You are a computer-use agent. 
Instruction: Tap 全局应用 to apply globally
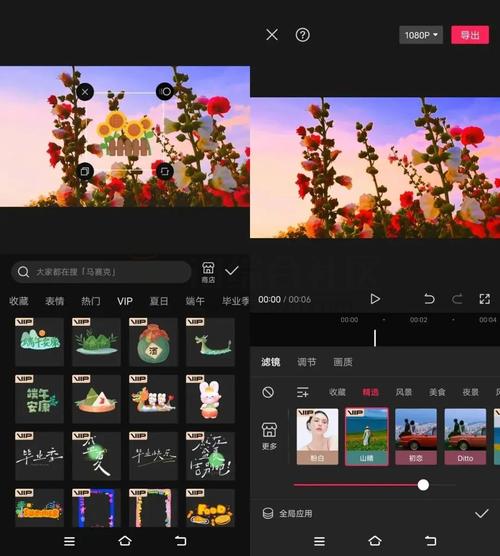pyautogui.click(x=287, y=513)
